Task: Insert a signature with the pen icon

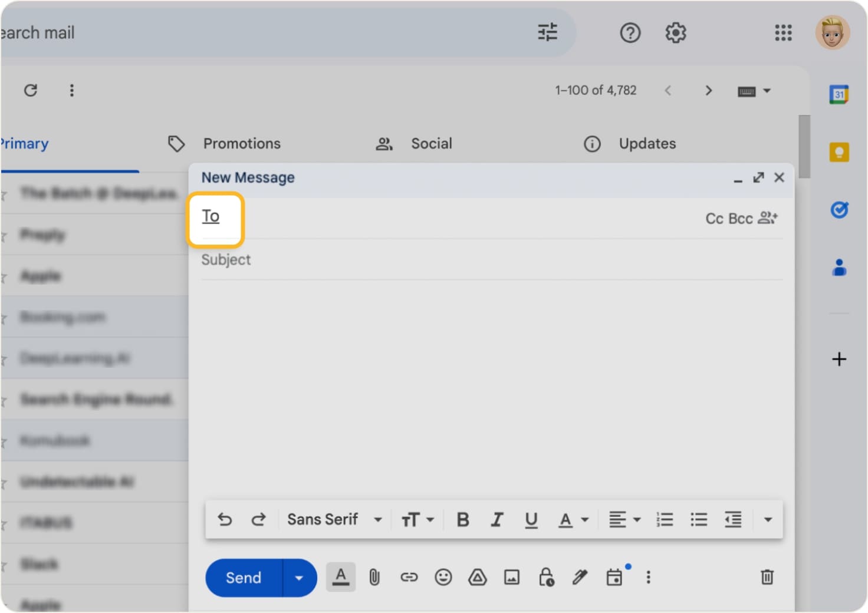Action: tap(579, 578)
